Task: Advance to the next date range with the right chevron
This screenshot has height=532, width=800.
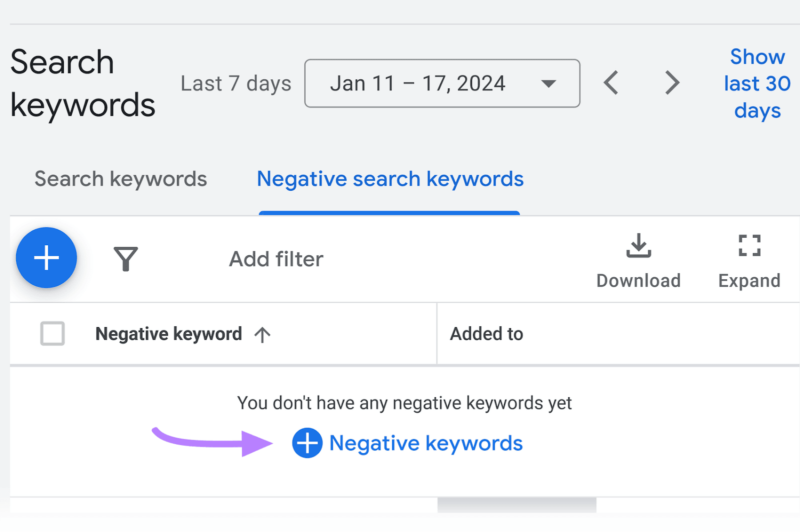Action: pyautogui.click(x=672, y=83)
